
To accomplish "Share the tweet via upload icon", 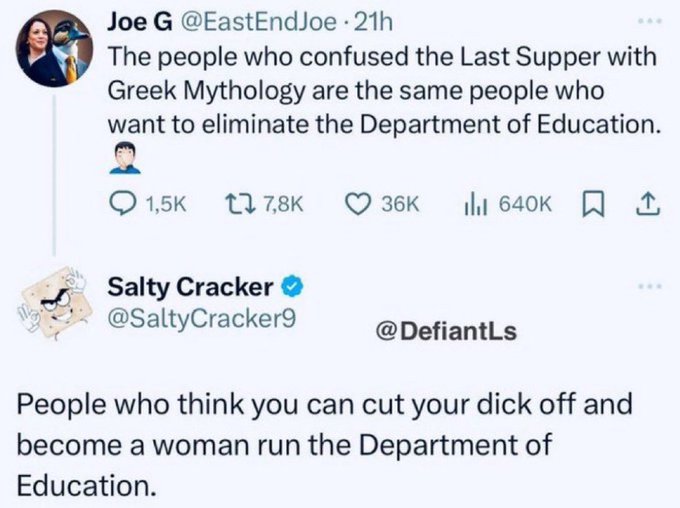I will click(x=648, y=204).
